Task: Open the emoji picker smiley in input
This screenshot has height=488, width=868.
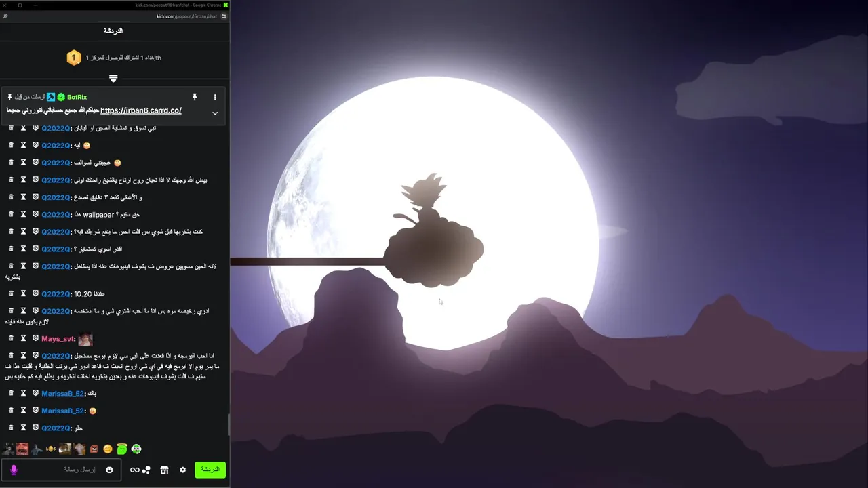Action: pos(109,470)
